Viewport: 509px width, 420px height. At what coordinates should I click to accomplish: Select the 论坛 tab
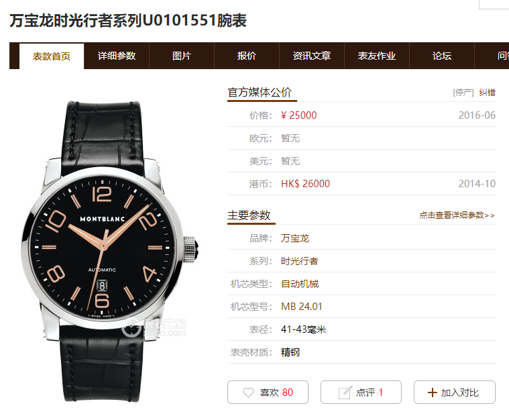pos(442,56)
